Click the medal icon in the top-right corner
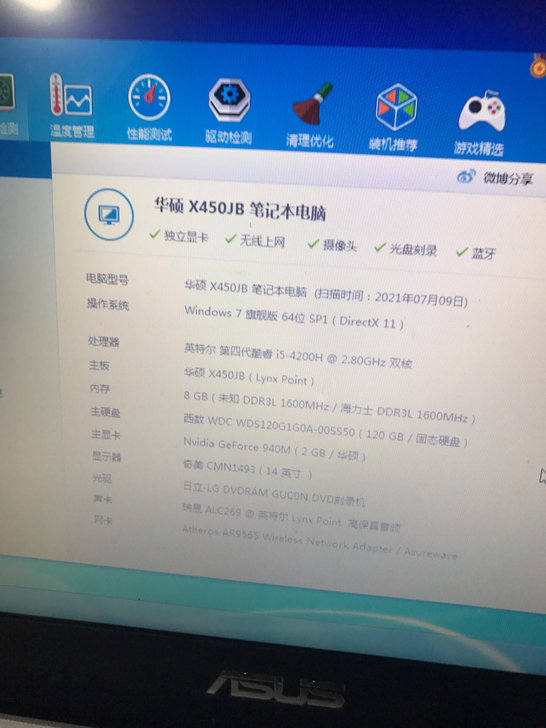Screen dimensions: 546x728 538,66
